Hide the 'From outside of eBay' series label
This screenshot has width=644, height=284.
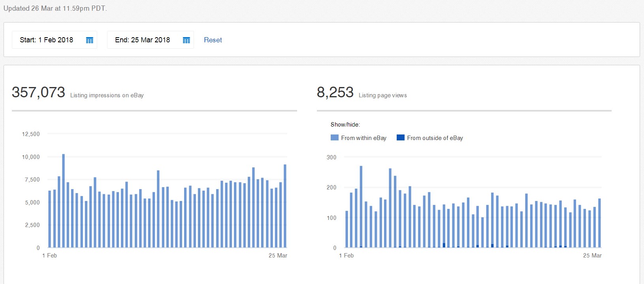click(x=435, y=138)
